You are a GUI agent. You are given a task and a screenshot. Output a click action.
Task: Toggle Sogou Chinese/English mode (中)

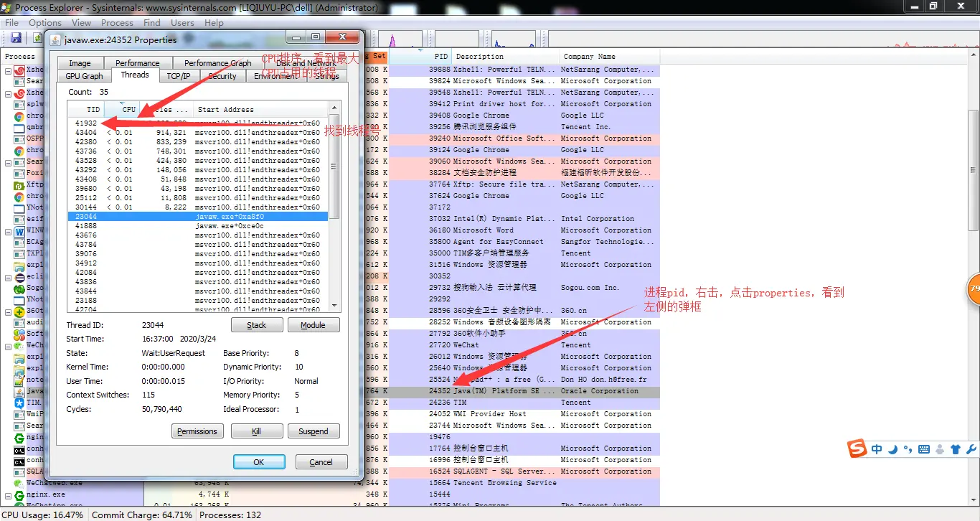(877, 449)
